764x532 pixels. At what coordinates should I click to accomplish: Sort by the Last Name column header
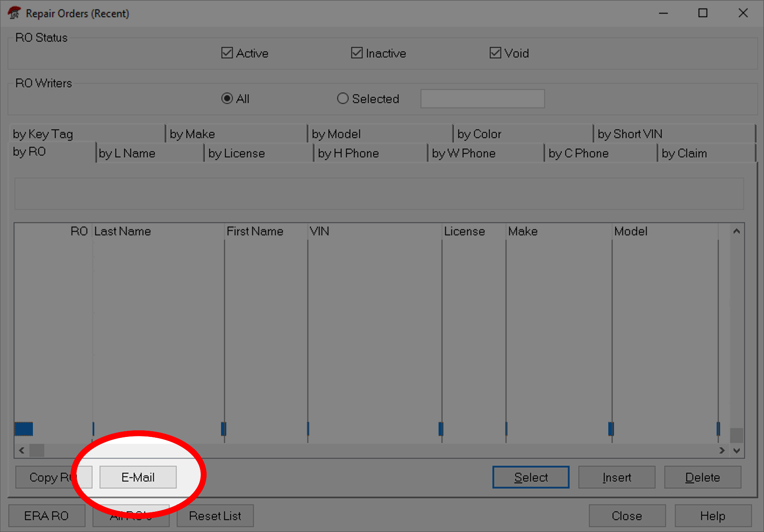122,231
